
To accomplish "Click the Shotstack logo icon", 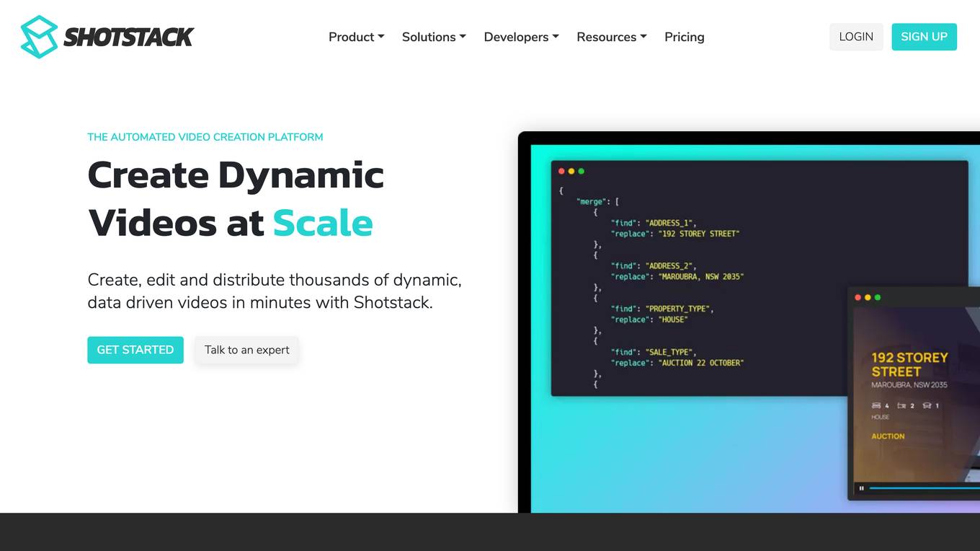I will (x=39, y=37).
